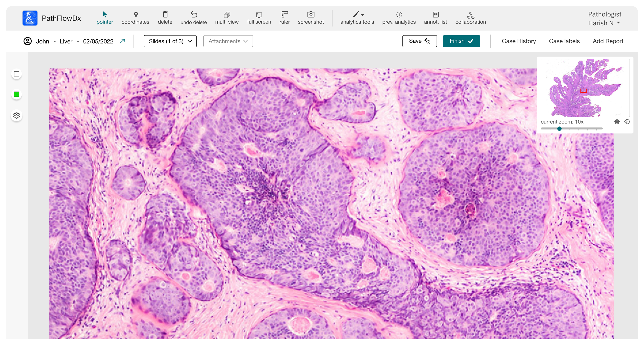Open the sidebar gear settings
Screen dimensions: 644x339
click(16, 115)
